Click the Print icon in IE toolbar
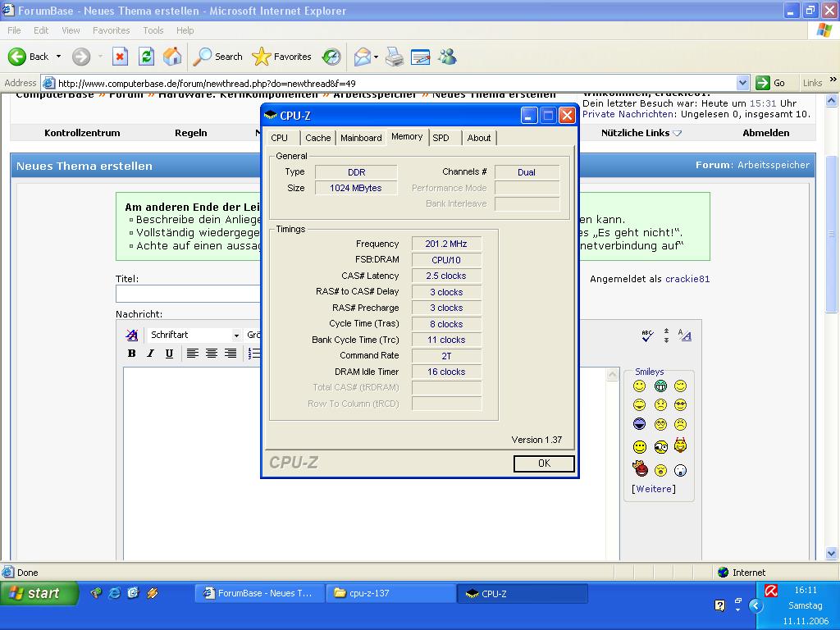840x630 pixels. click(x=395, y=57)
